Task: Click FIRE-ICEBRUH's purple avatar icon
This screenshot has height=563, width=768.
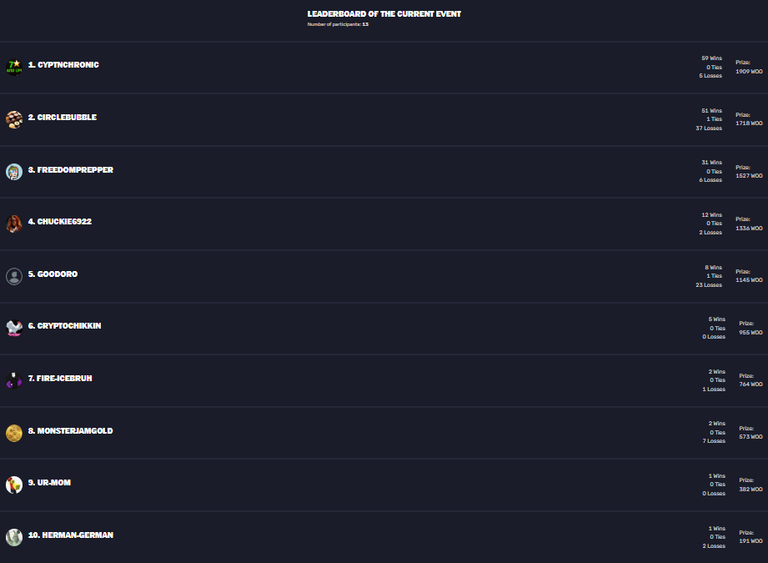Action: click(14, 380)
